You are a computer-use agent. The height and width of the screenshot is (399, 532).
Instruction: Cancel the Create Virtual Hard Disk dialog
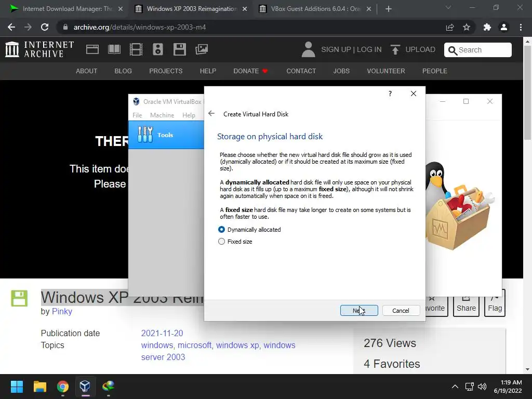coord(401,311)
